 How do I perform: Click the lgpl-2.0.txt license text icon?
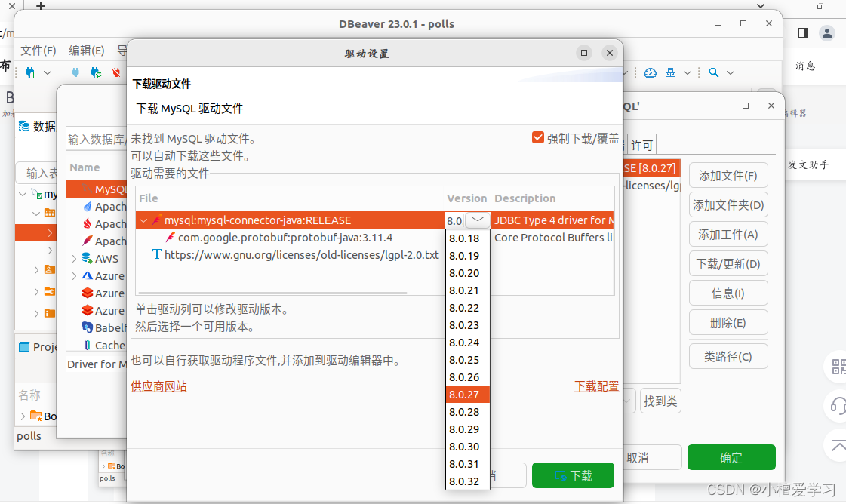pyautogui.click(x=156, y=254)
